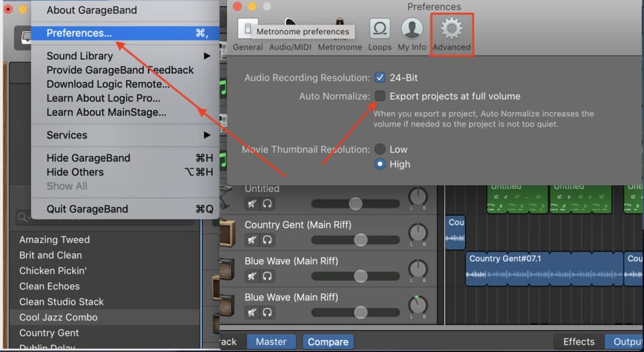
Task: Open the Loops preferences icon
Action: [x=380, y=28]
